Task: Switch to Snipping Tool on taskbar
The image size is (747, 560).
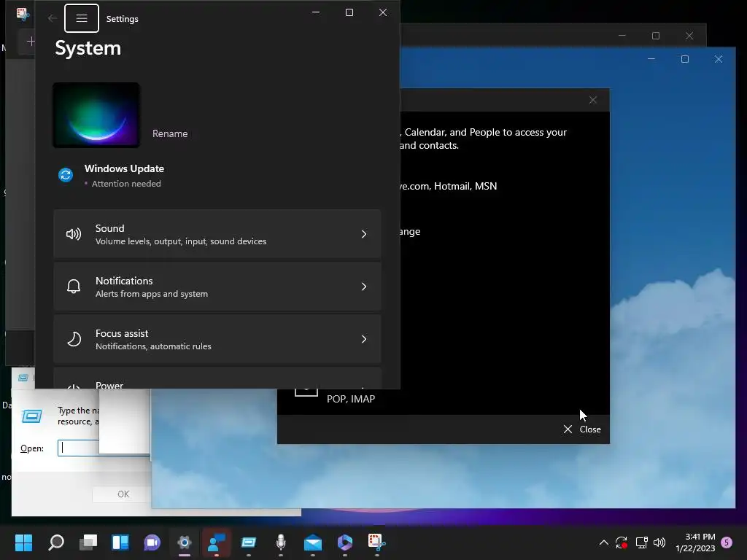Action: pyautogui.click(x=377, y=542)
